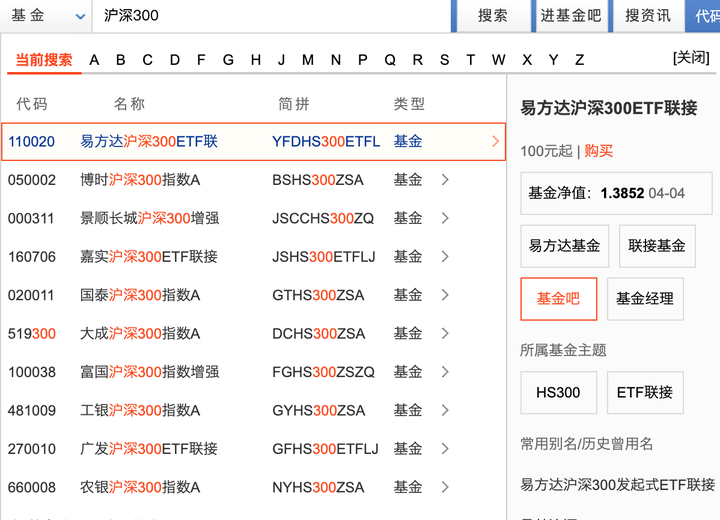Click the 基金经理 button

(x=645, y=299)
